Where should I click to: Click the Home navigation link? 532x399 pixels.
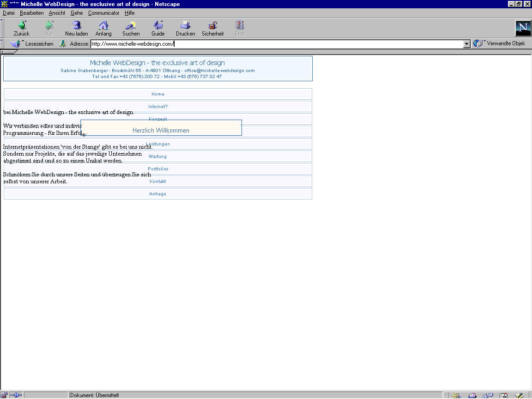tap(157, 94)
